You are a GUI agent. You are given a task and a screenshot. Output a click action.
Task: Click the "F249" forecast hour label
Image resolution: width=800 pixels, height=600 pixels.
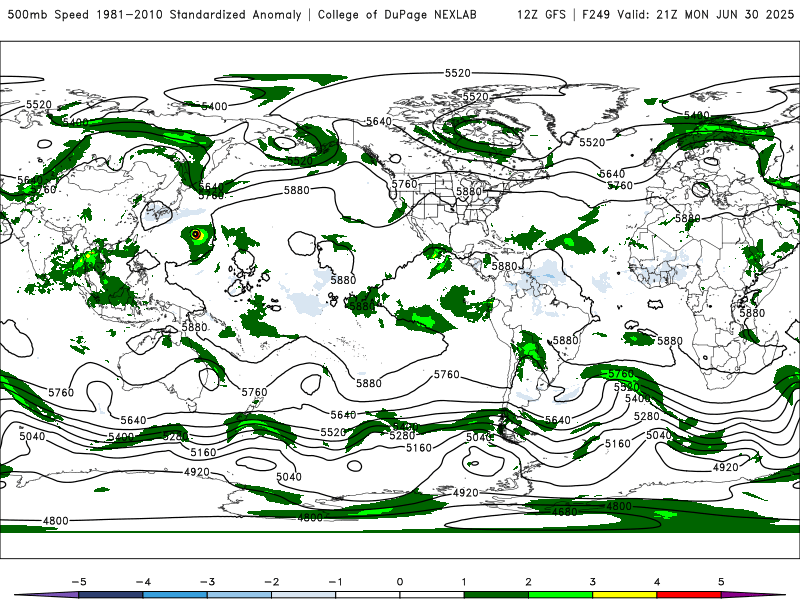click(596, 14)
